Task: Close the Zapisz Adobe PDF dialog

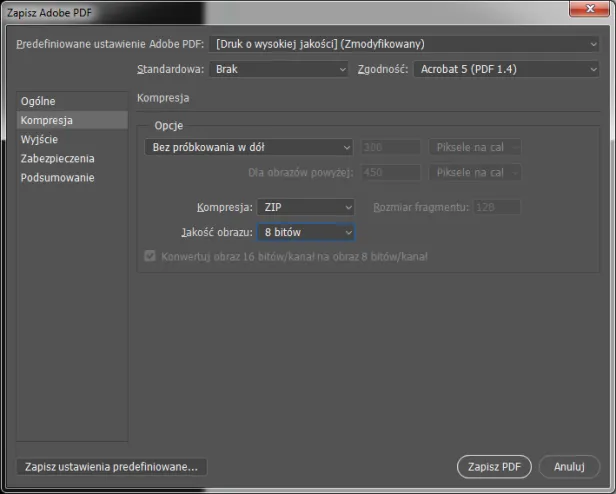Action: pos(590,9)
